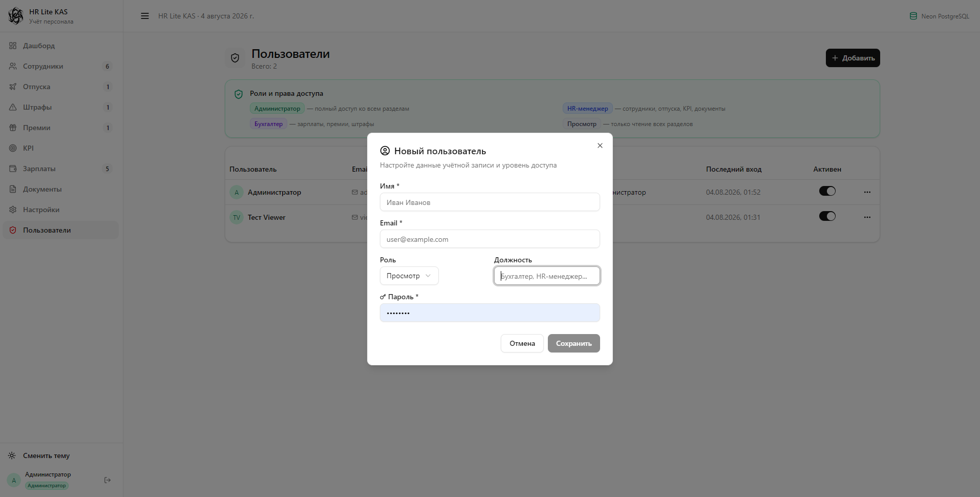
Task: Click the 04.08.2026, 01:52 last login cell
Action: click(x=733, y=192)
